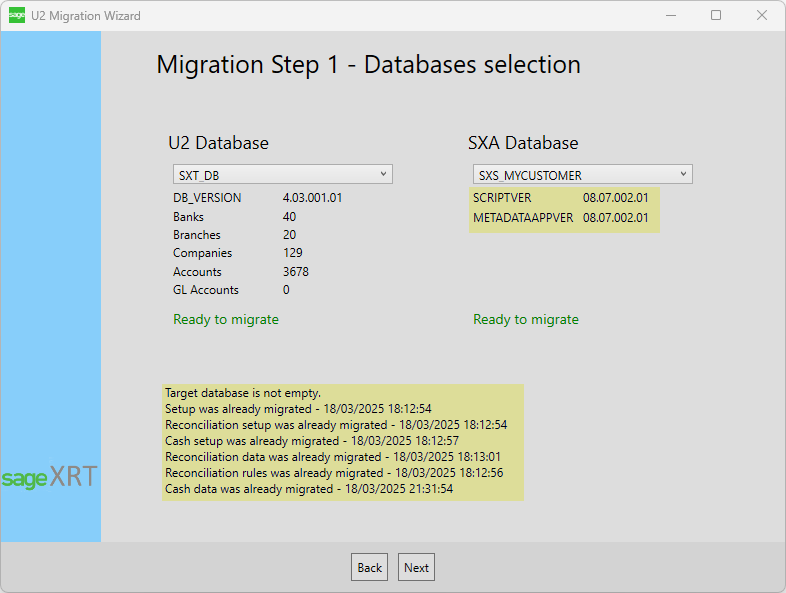Viewport: 786px width, 593px height.
Task: Click the Companies count 129
Action: (293, 253)
